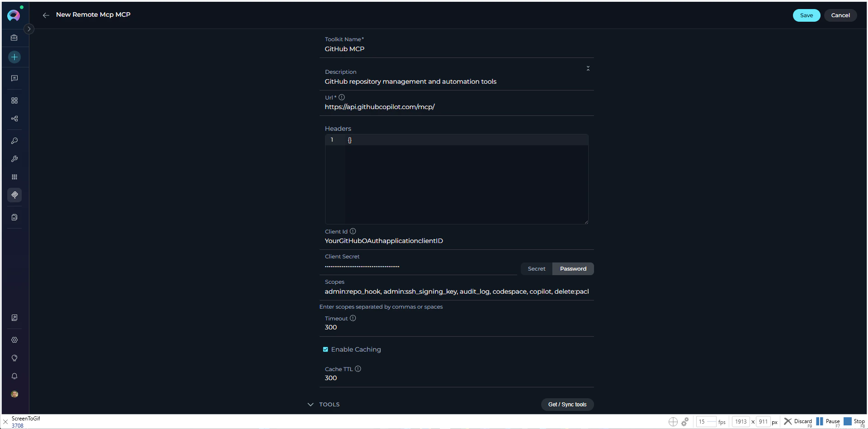Open ScreenToGif recorder settings gears icon
The image size is (868, 429).
tap(685, 422)
